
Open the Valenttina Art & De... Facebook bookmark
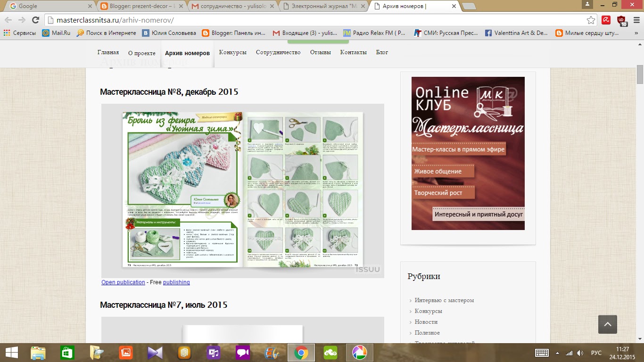pos(517,33)
